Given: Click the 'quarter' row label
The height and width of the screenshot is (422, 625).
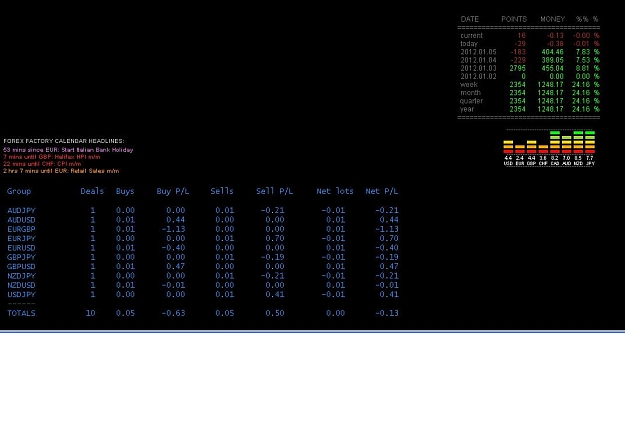Looking at the screenshot, I should click(471, 101).
